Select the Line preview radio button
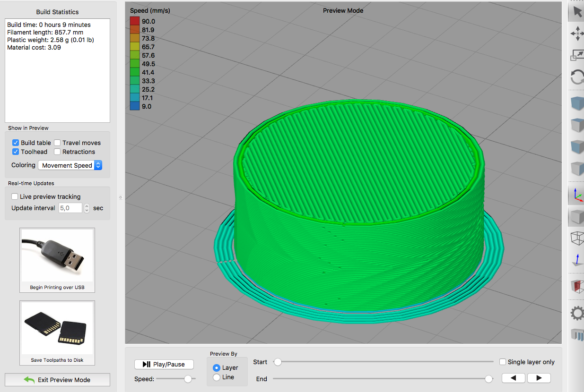Screen dimensions: 584x392 pyautogui.click(x=217, y=377)
